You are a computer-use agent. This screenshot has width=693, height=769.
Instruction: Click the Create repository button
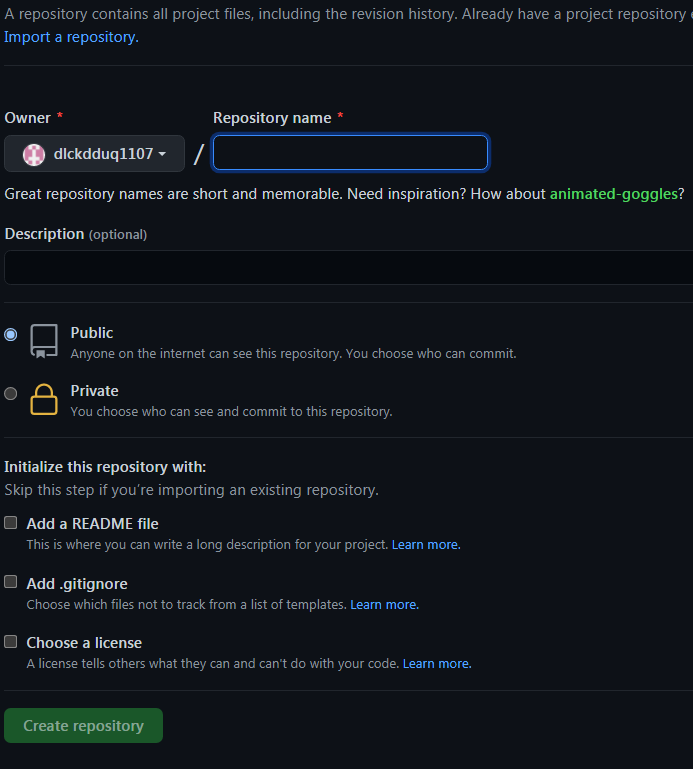click(83, 725)
